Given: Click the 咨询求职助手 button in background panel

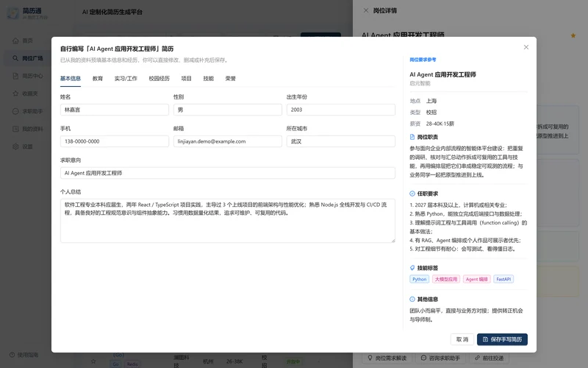Looking at the screenshot, I should pos(440,358).
